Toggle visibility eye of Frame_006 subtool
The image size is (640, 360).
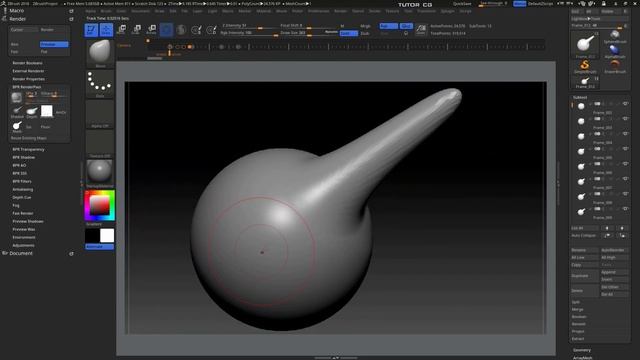pos(625,164)
